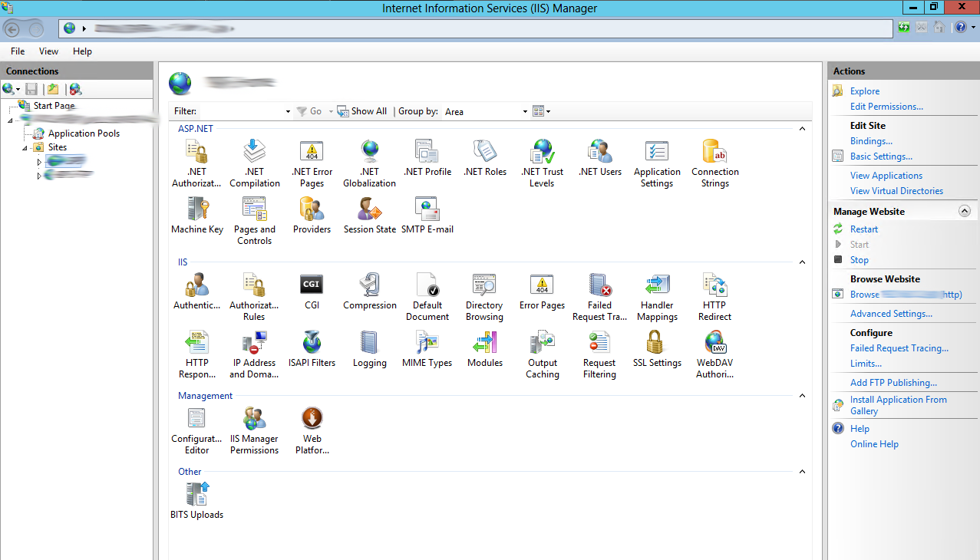Open IIS Manager Permissions feature

254,430
